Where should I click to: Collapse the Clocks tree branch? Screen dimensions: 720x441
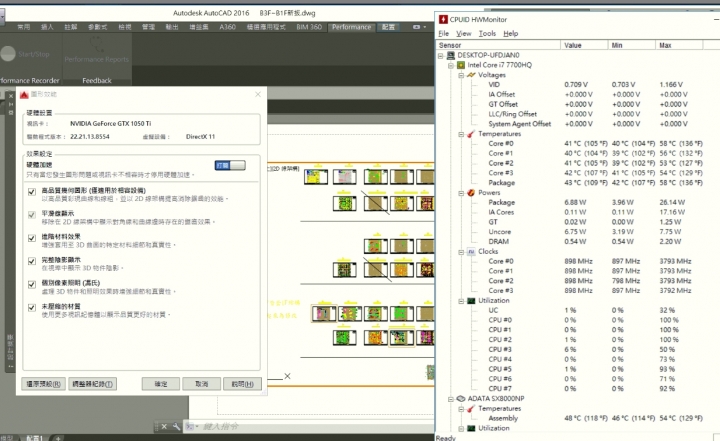tap(461, 252)
